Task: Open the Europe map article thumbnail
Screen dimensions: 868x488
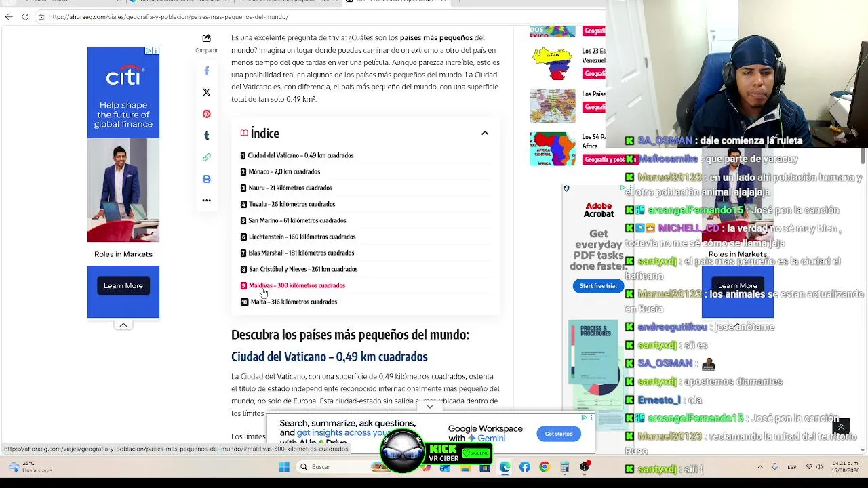Action: (553, 105)
